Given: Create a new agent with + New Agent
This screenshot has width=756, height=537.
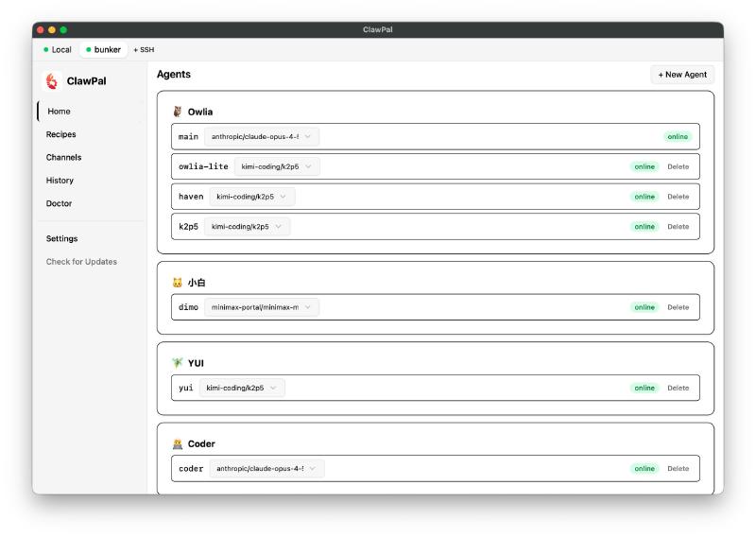Looking at the screenshot, I should tap(682, 75).
